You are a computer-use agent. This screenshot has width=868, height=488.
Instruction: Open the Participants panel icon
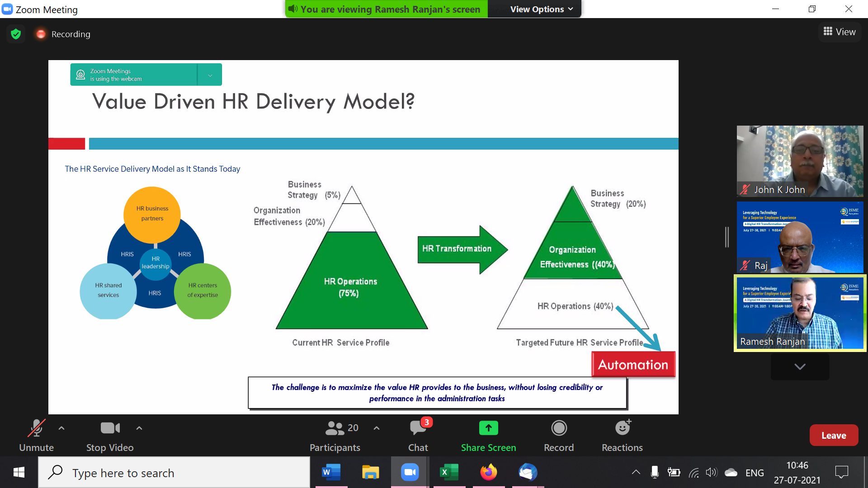[335, 428]
